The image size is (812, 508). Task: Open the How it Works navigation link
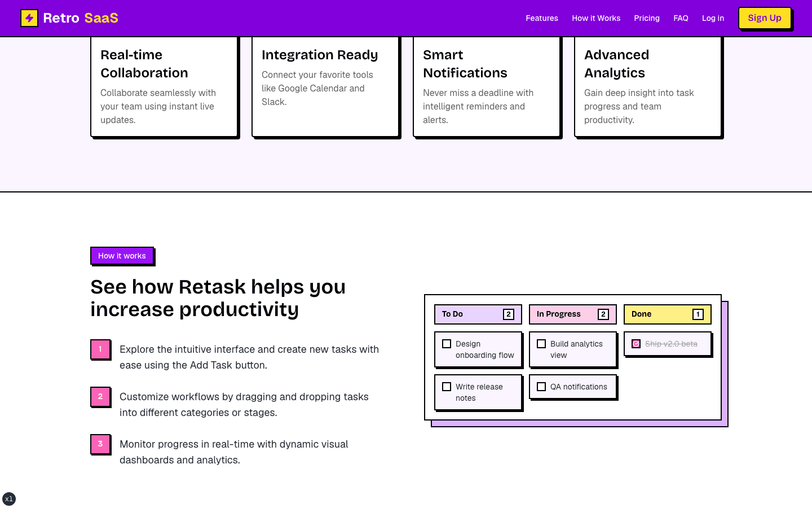point(596,18)
